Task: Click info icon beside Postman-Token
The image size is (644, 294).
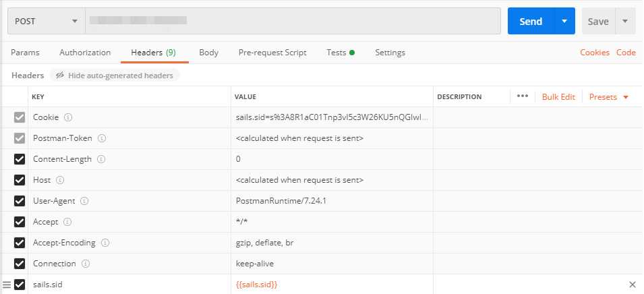Action: pos(102,138)
